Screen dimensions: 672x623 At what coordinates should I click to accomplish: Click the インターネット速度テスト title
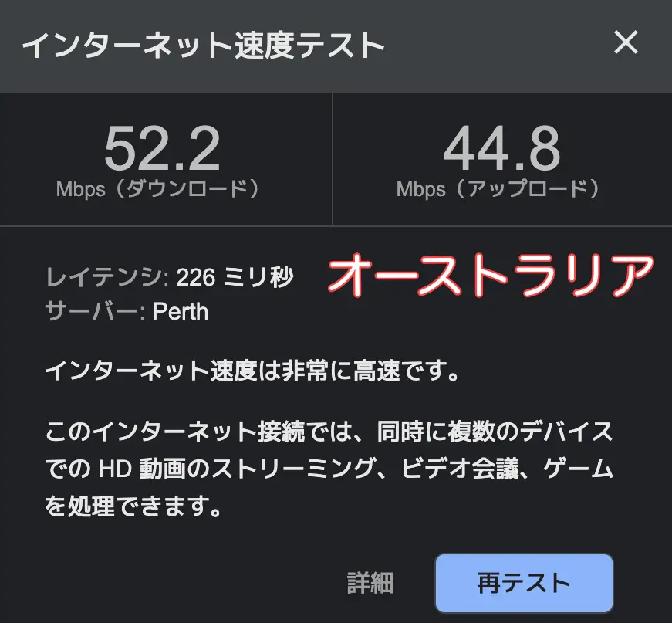[203, 45]
